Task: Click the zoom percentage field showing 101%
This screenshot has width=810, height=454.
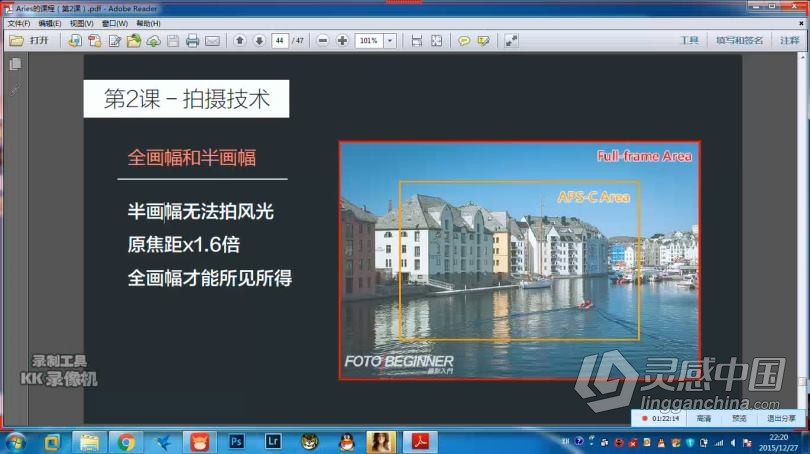Action: [369, 40]
